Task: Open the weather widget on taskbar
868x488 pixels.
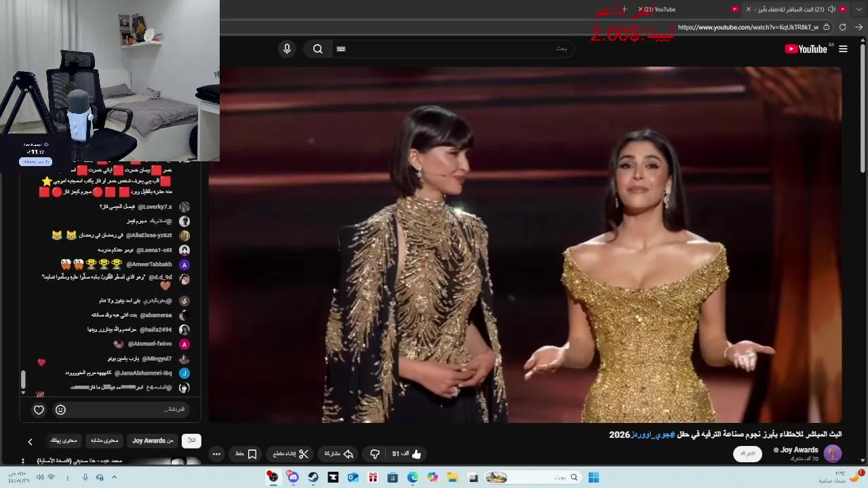Action: [841, 477]
